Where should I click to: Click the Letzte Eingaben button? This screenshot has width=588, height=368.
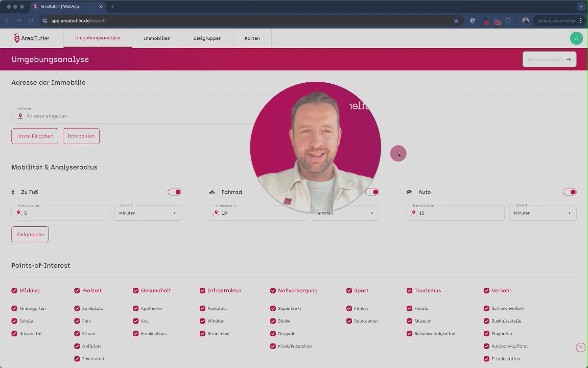pos(35,136)
